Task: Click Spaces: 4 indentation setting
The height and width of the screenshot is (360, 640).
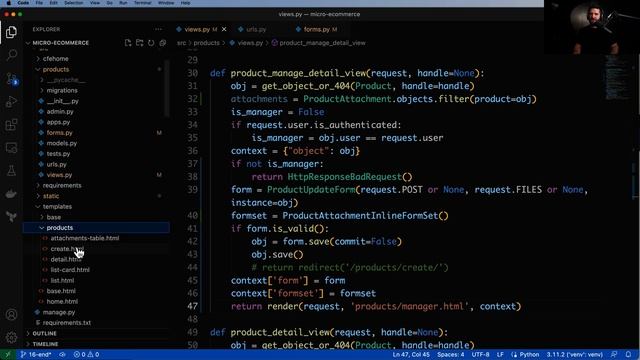Action: point(451,354)
